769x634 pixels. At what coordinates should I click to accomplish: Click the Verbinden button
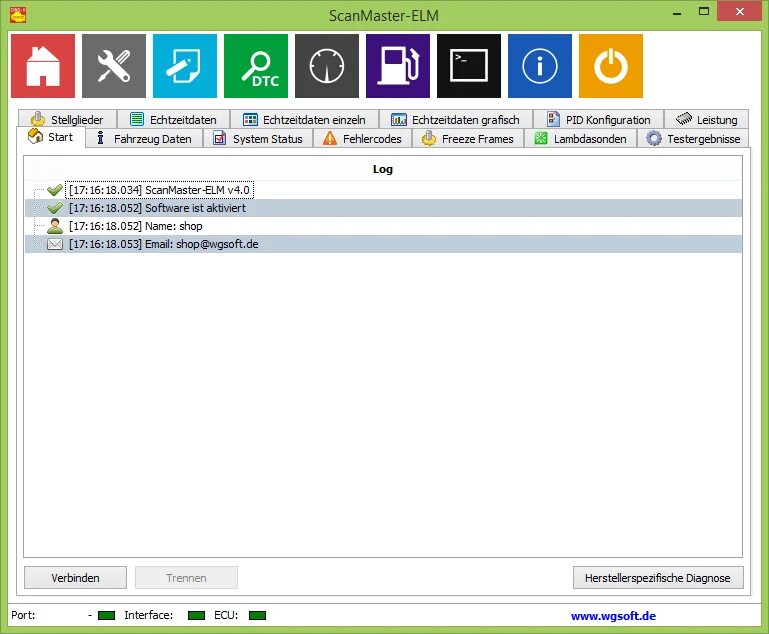[76, 578]
